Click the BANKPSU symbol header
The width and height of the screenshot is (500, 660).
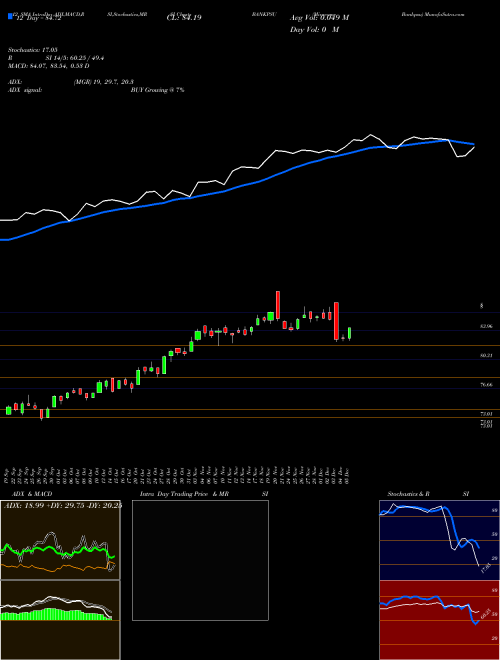click(265, 14)
